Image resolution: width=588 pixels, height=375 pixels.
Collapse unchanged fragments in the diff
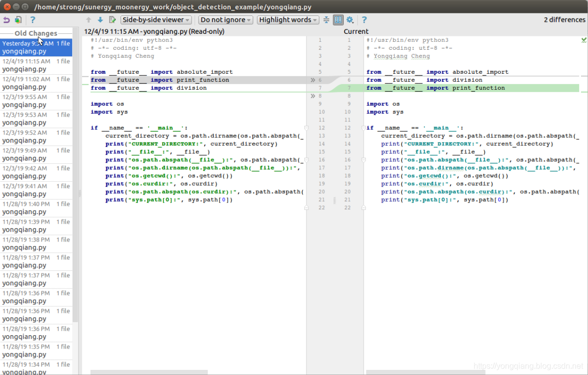(x=327, y=19)
